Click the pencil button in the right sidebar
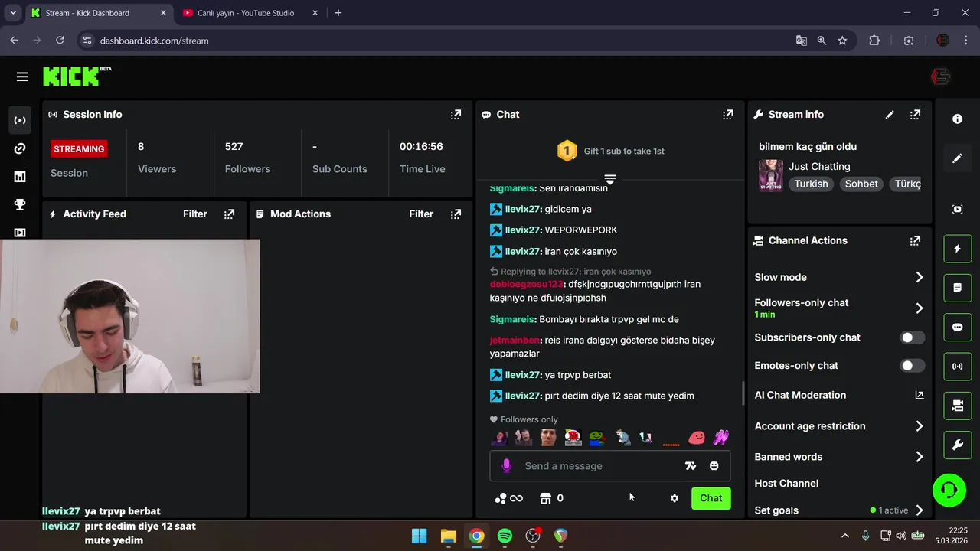 [957, 158]
